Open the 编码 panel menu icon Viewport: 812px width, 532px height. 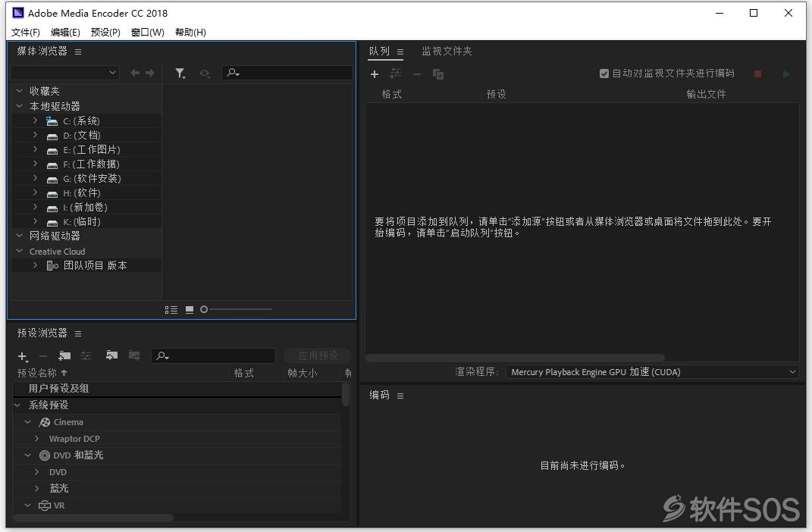pyautogui.click(x=400, y=396)
